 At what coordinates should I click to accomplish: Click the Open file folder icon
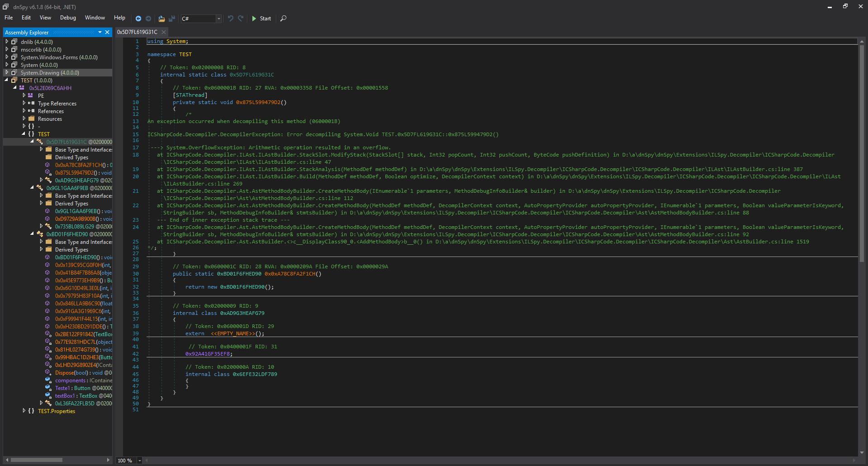point(161,19)
